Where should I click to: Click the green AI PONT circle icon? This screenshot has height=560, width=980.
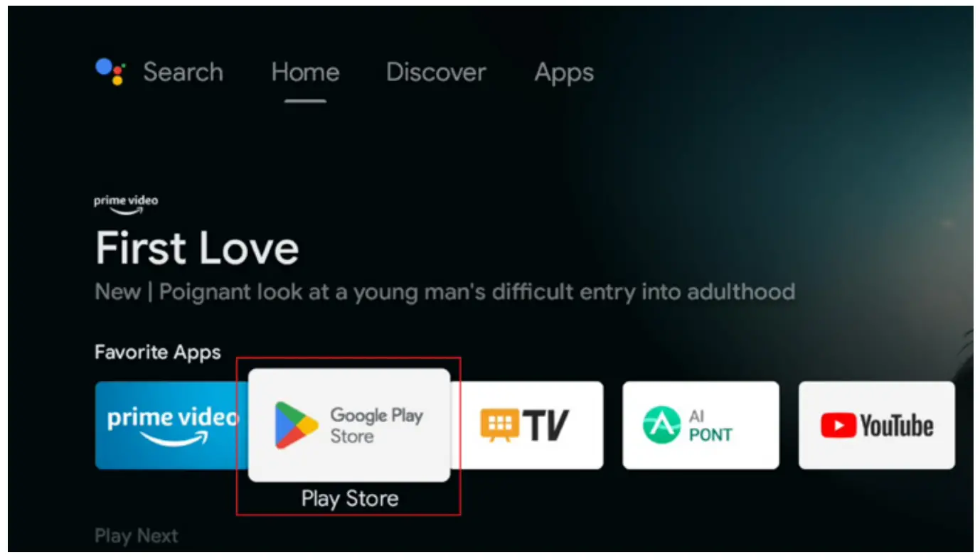661,425
